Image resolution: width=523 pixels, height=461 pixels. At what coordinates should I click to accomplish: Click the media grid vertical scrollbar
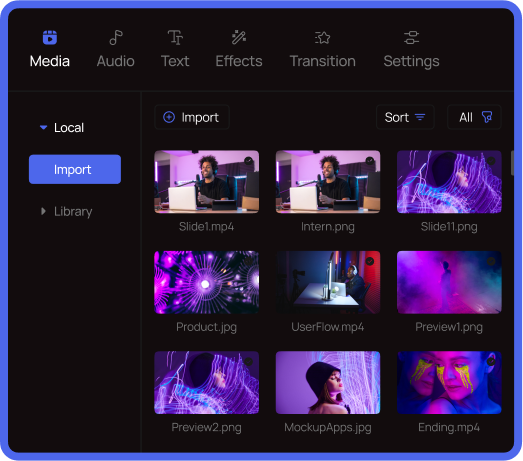[x=512, y=163]
